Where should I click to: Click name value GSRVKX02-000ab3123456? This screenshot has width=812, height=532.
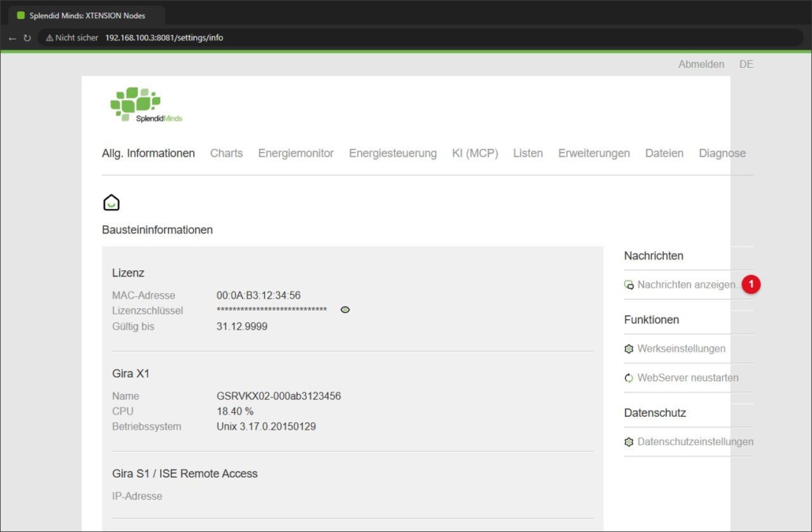(278, 396)
